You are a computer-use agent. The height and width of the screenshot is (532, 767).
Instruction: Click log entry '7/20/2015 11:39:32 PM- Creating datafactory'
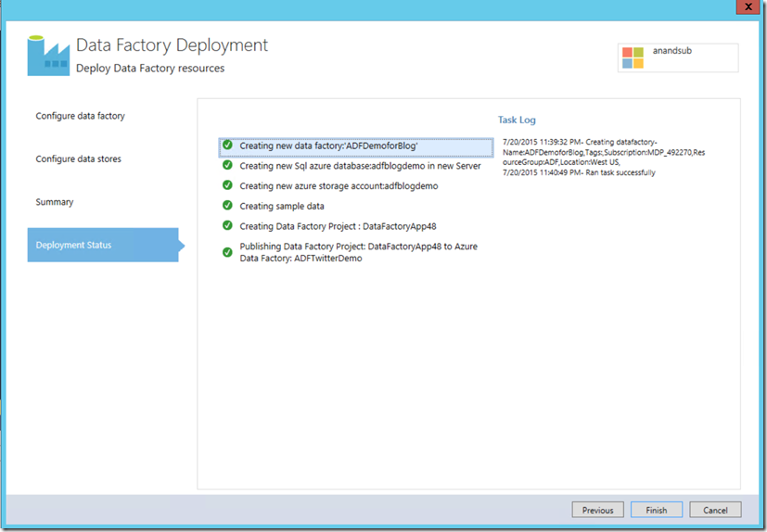click(x=604, y=152)
